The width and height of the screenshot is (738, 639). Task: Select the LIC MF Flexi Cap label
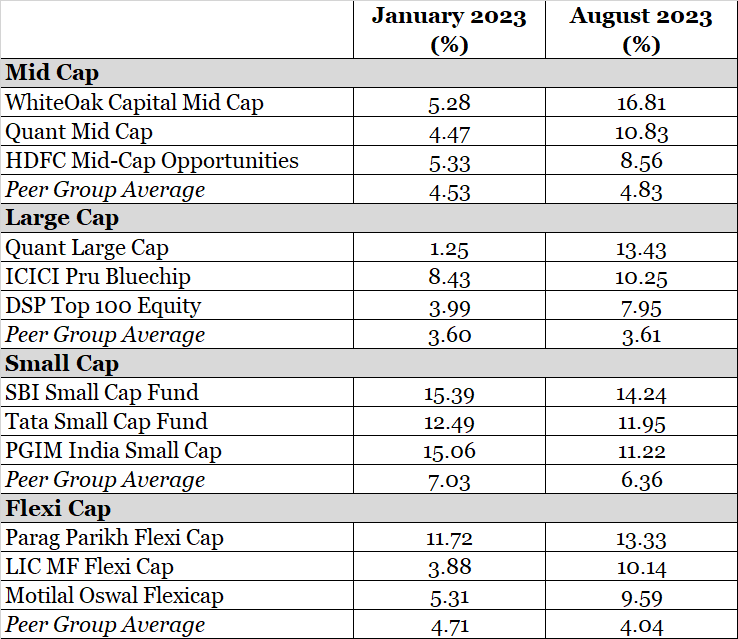pos(90,566)
